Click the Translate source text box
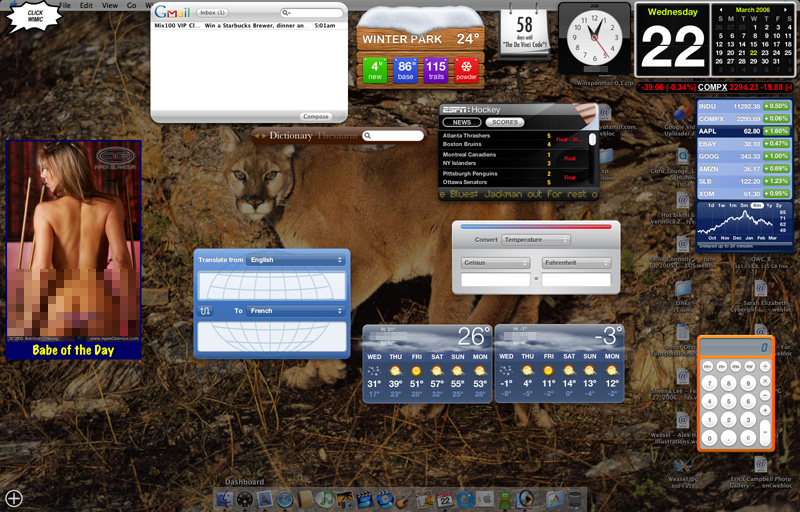This screenshot has height=512, width=800. point(272,286)
